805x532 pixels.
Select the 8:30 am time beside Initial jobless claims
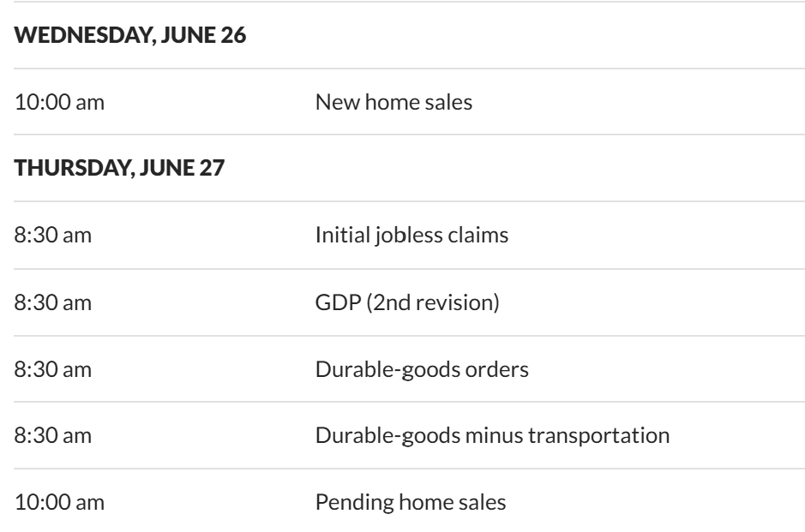(x=53, y=235)
